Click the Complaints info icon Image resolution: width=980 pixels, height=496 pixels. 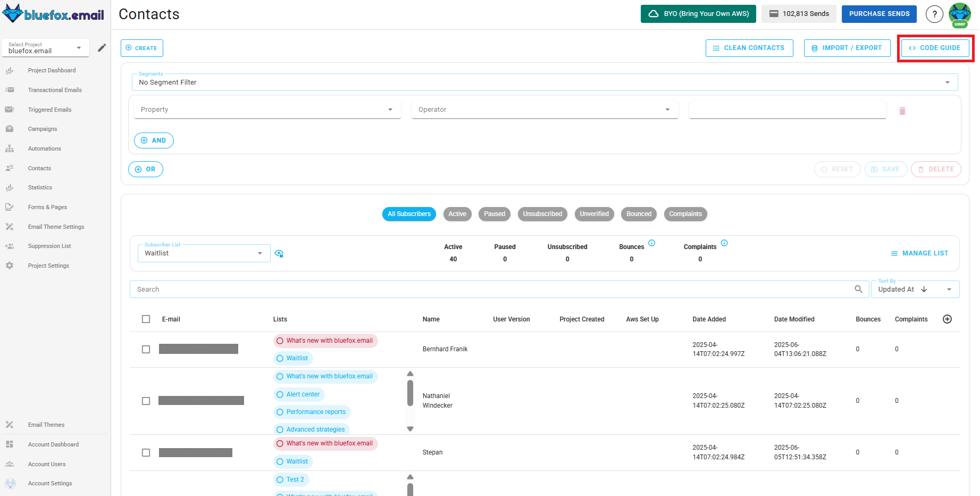(x=724, y=243)
